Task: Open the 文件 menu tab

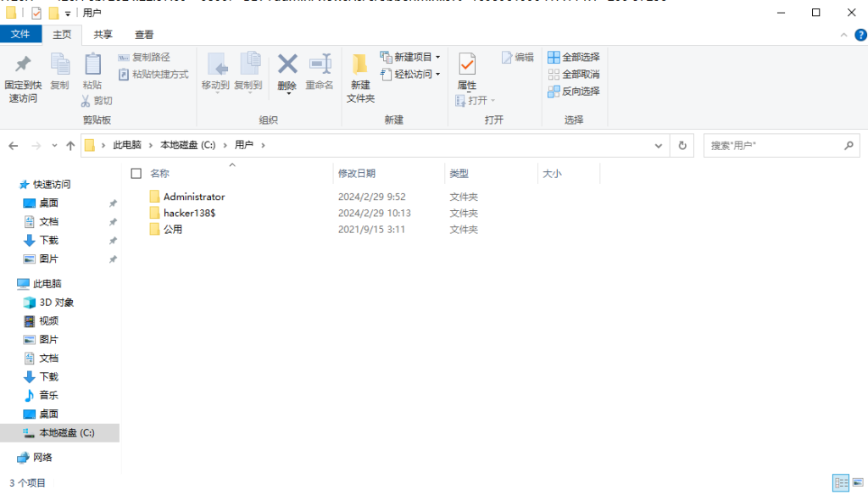Action: pyautogui.click(x=19, y=35)
